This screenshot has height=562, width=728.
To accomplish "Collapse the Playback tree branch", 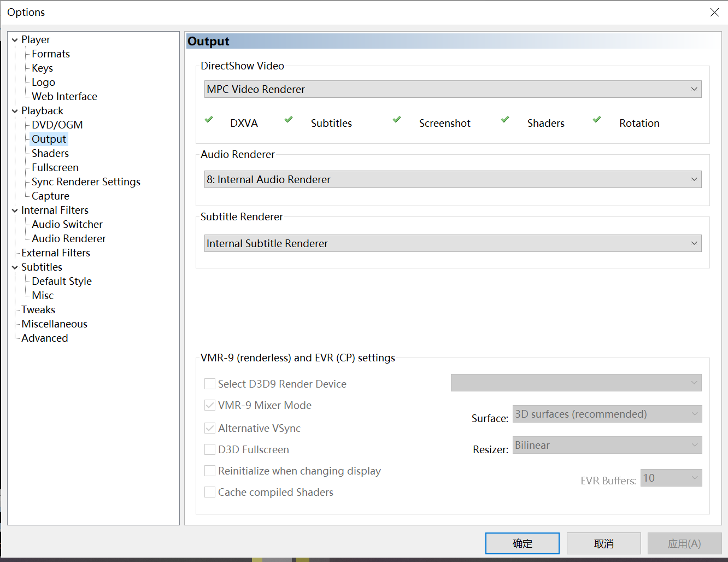I will point(14,110).
